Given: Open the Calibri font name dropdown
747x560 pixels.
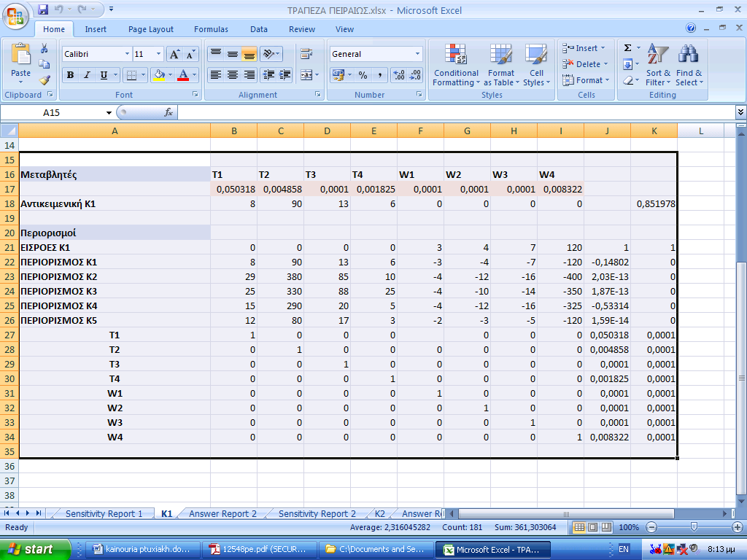Looking at the screenshot, I should coord(127,54).
